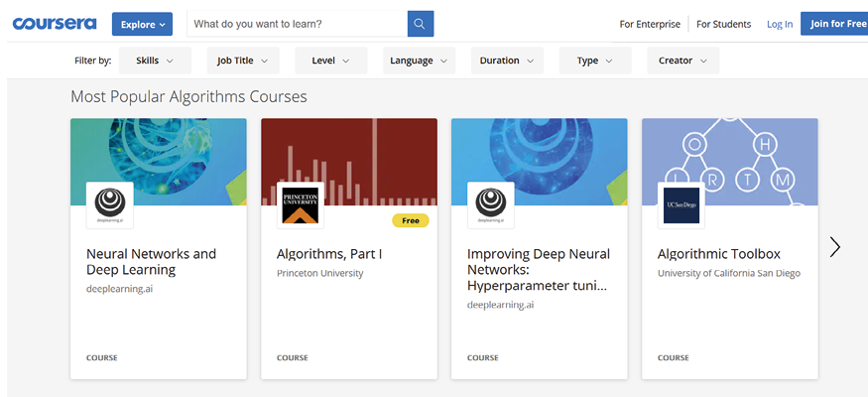Click the UC San Diego logo
Image resolution: width=868 pixels, height=397 pixels.
pyautogui.click(x=681, y=205)
